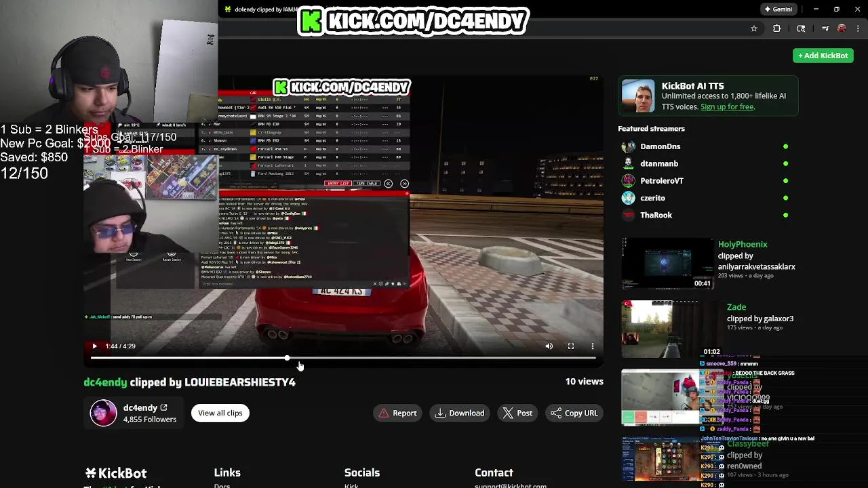Image resolution: width=868 pixels, height=488 pixels.
Task: Open dc4endy channel external link icon
Action: point(163,407)
